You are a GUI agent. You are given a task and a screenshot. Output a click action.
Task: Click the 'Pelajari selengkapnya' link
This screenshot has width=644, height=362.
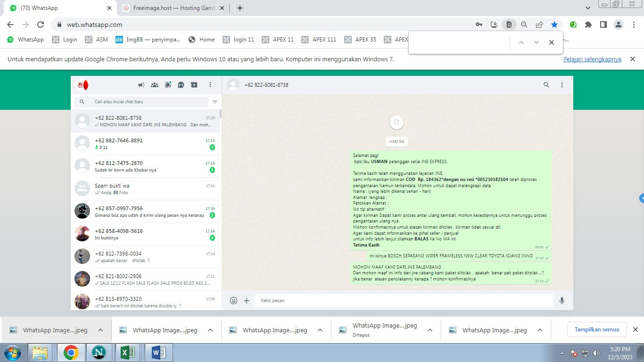tap(592, 59)
